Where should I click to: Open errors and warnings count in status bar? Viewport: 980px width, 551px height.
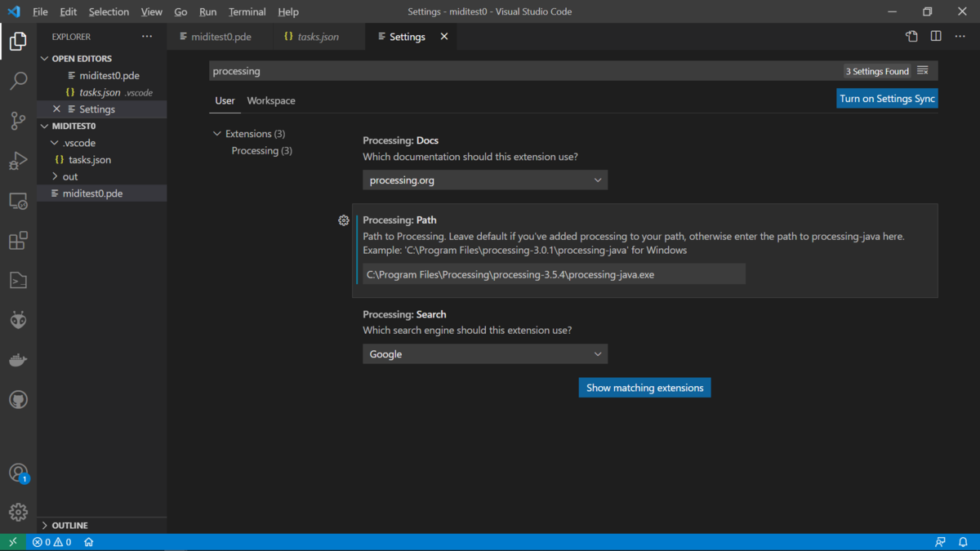click(51, 542)
